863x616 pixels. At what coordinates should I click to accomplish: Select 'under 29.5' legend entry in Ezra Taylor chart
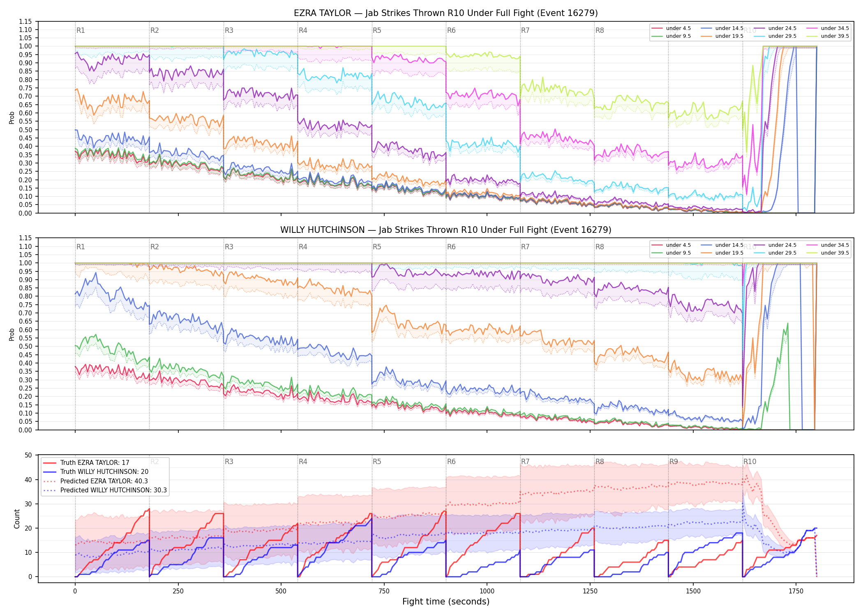pyautogui.click(x=775, y=36)
